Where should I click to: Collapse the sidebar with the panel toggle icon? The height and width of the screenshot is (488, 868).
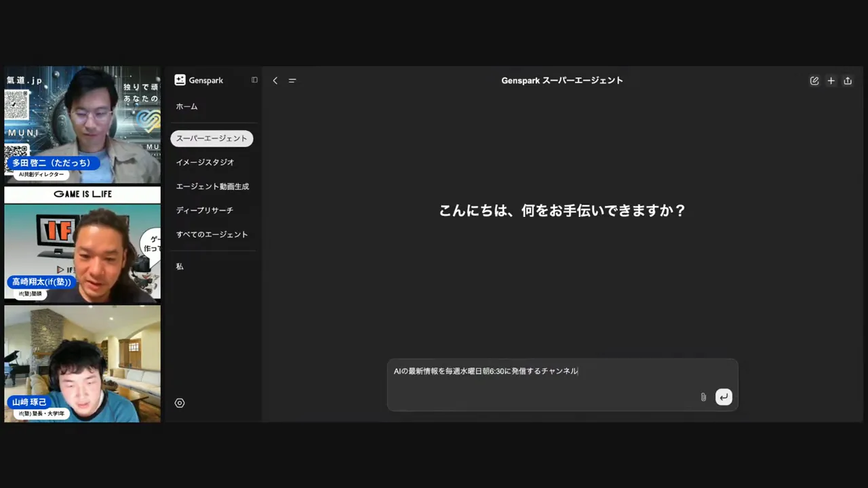pyautogui.click(x=254, y=80)
